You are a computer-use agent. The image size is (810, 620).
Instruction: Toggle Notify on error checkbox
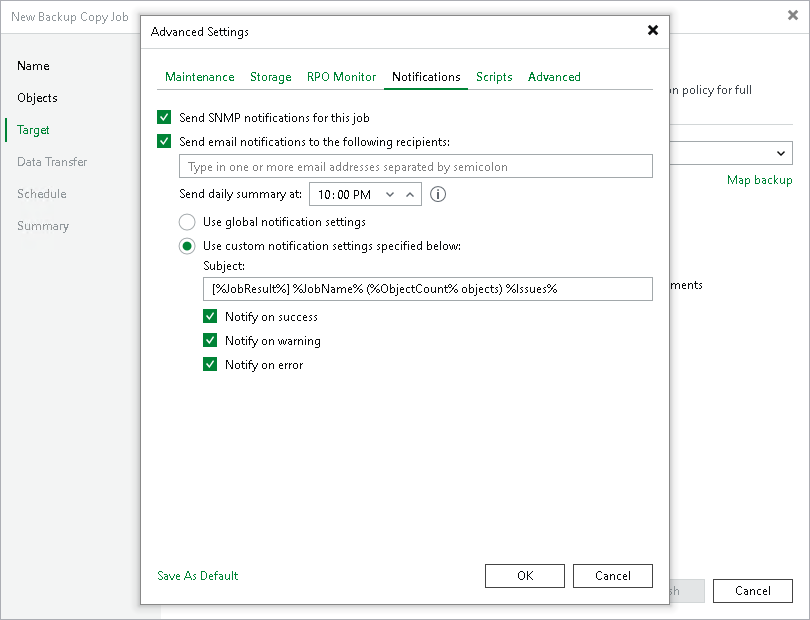[x=210, y=364]
